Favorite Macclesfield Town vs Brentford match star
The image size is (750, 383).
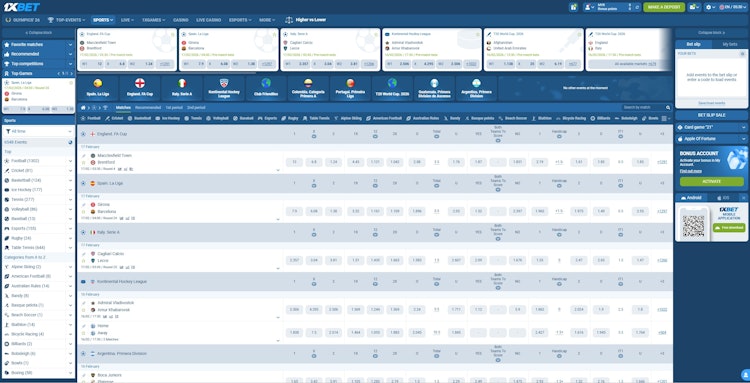83,163
